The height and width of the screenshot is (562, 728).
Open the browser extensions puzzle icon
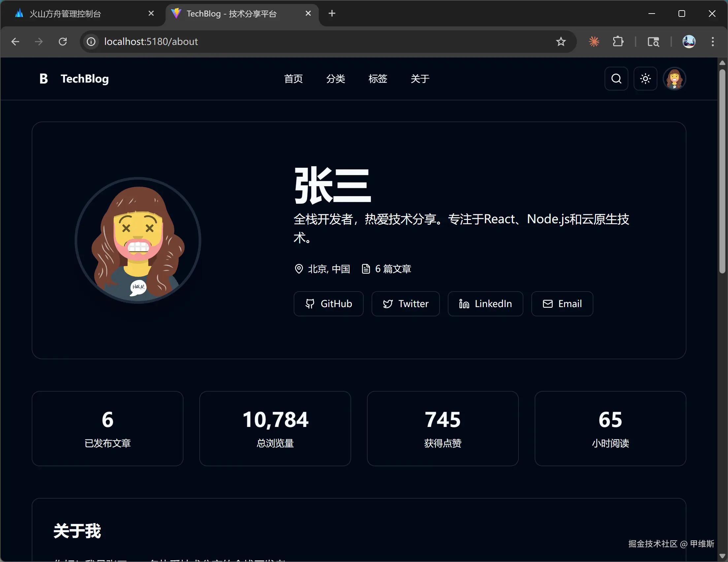618,42
